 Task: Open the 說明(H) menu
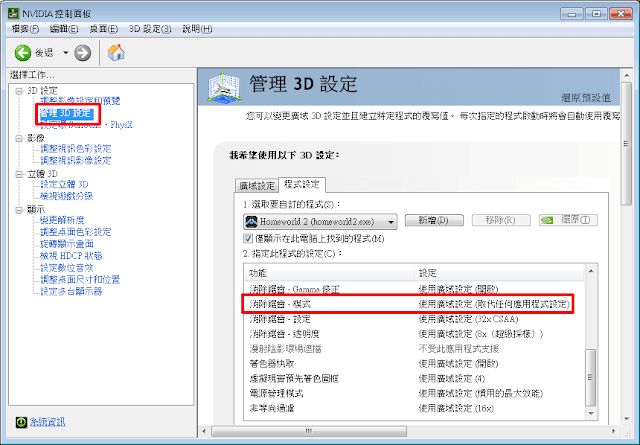[x=197, y=29]
